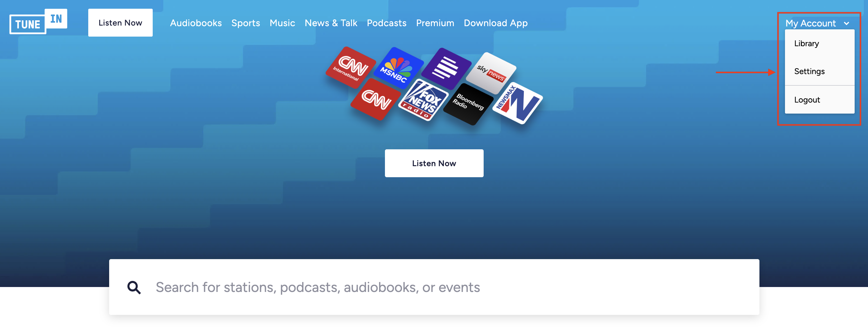Open Settings from account menu

pos(809,71)
